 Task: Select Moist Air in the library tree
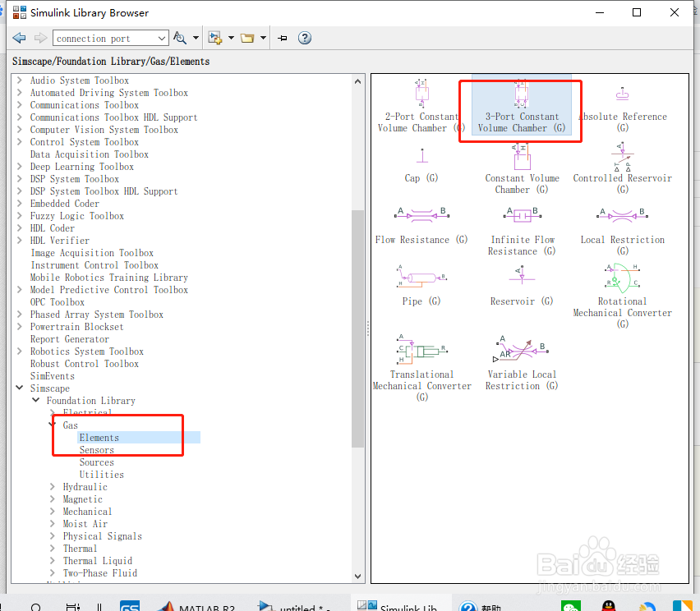click(85, 523)
